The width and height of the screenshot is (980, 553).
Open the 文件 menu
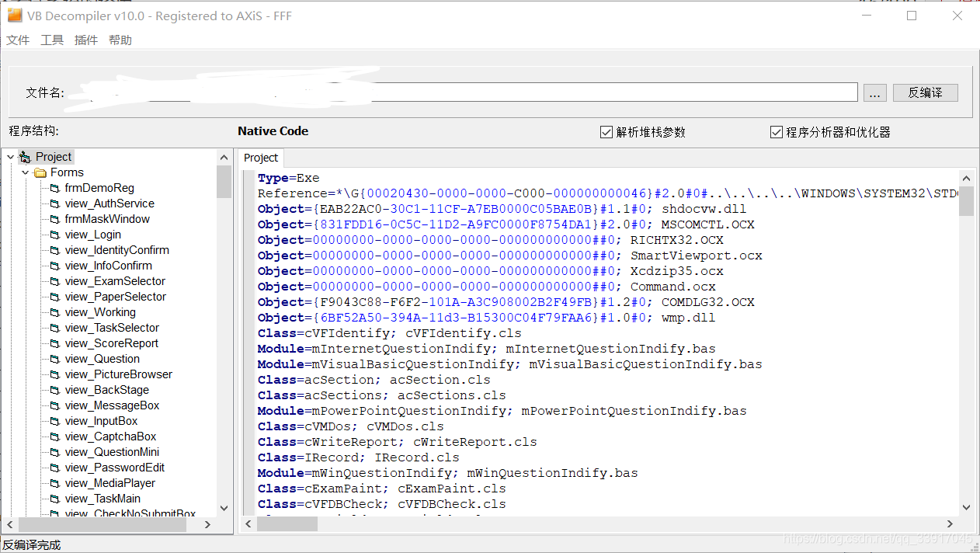point(18,40)
